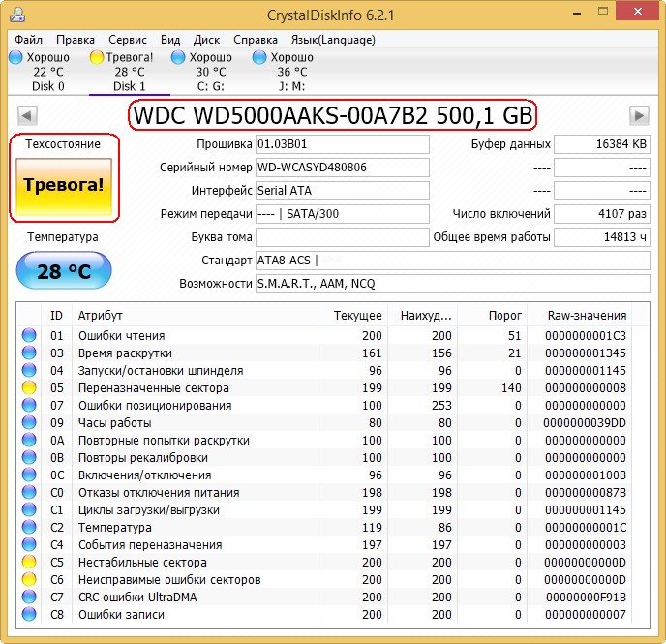Click raw value 0000000039DD
This screenshot has height=644, width=666.
(x=585, y=422)
